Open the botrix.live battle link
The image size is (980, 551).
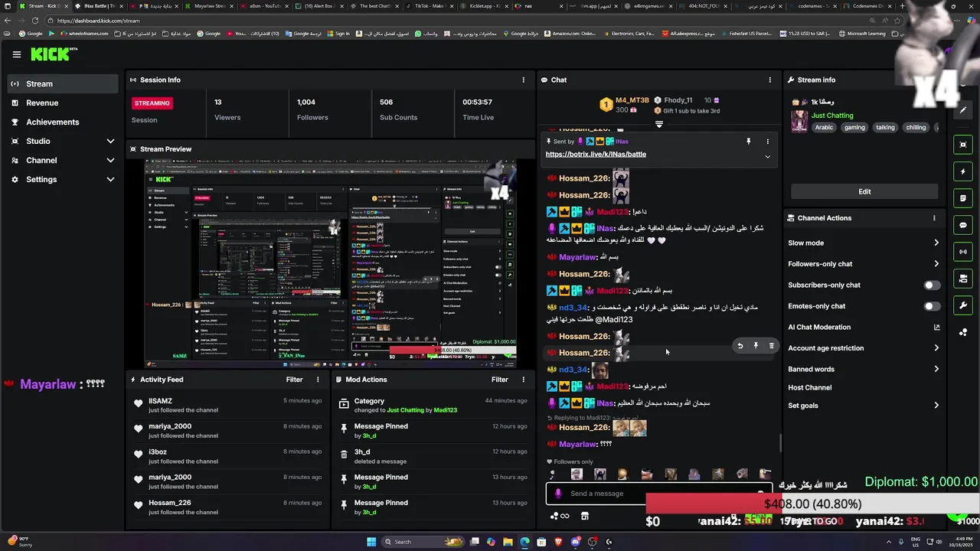(x=596, y=155)
